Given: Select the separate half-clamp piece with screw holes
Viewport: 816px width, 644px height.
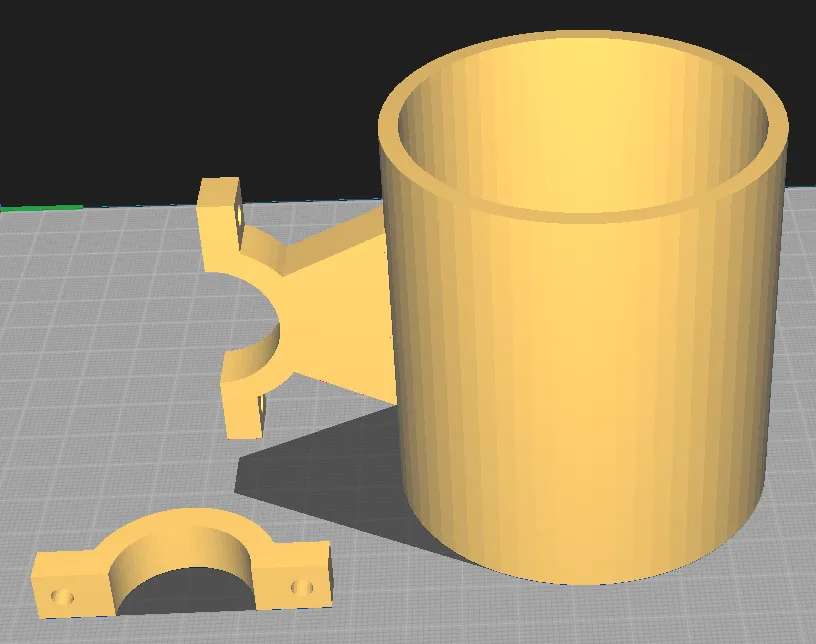Looking at the screenshot, I should point(182,563).
